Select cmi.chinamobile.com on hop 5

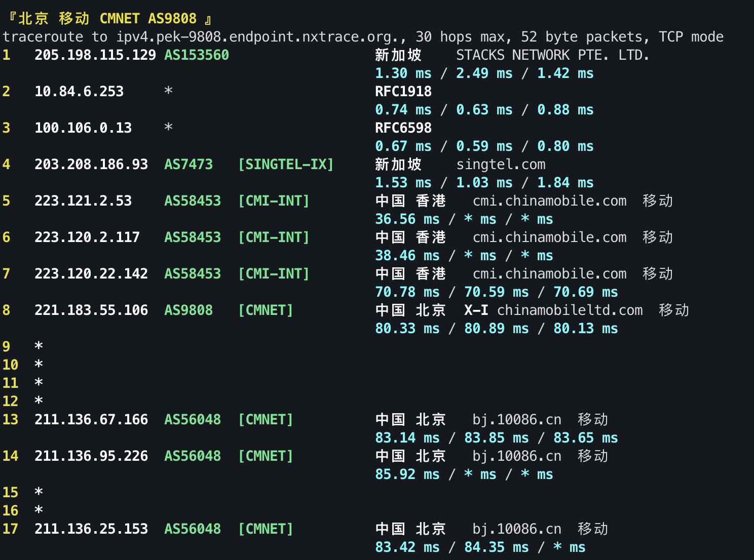[x=550, y=201]
